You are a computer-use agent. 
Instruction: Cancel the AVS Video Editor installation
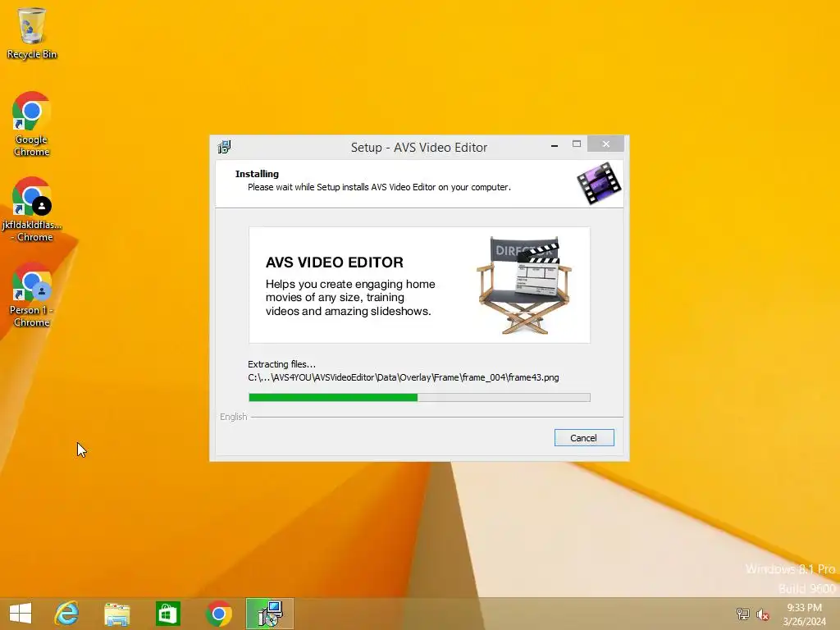point(584,438)
